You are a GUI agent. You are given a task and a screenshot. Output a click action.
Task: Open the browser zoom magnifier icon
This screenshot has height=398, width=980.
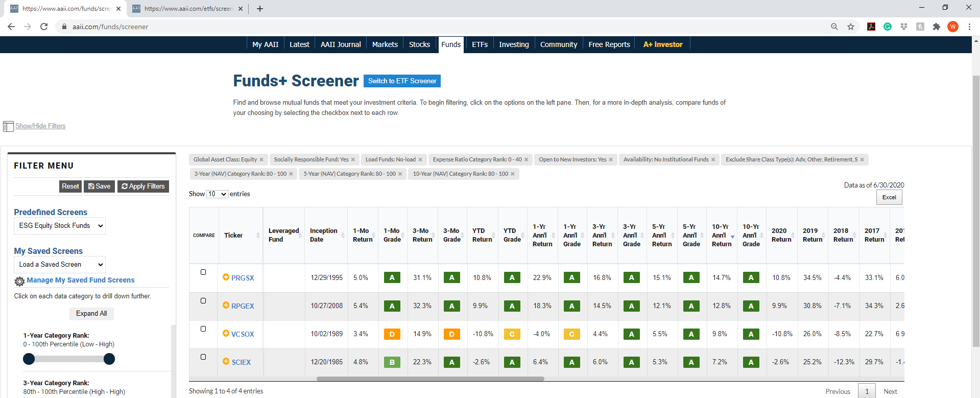(x=834, y=27)
